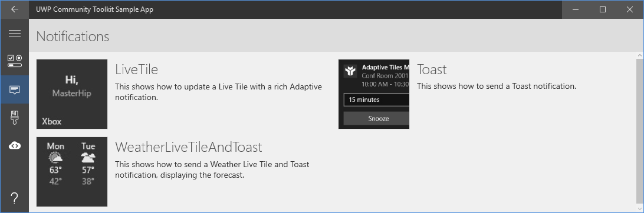Click the vertical scrollbar thumb
This screenshot has width=644, height=213.
click(x=639, y=132)
